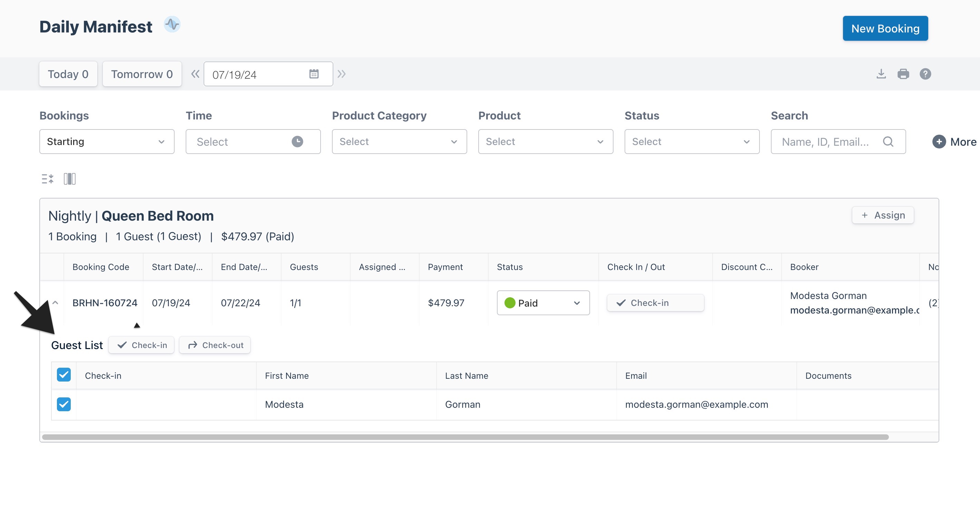Click booking code BRHN-160724
Screen dimensions: 980x511
[x=105, y=303]
